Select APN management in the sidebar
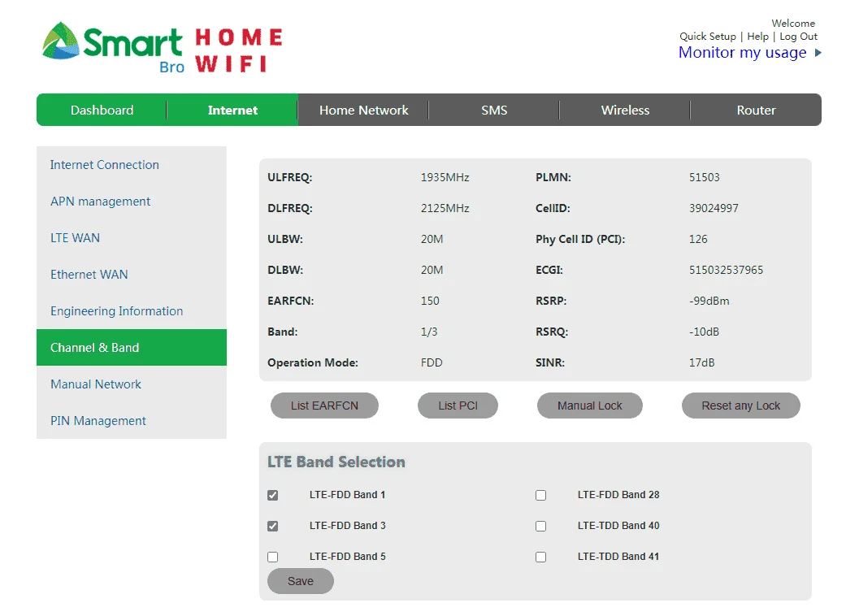Screen dimensions: 846x616 (132, 202)
